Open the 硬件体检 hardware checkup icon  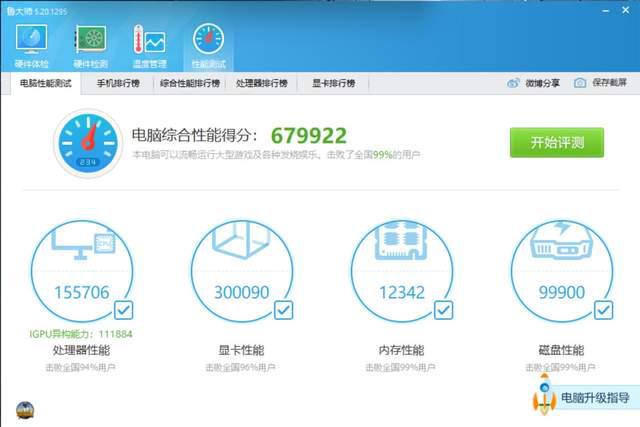pyautogui.click(x=31, y=46)
